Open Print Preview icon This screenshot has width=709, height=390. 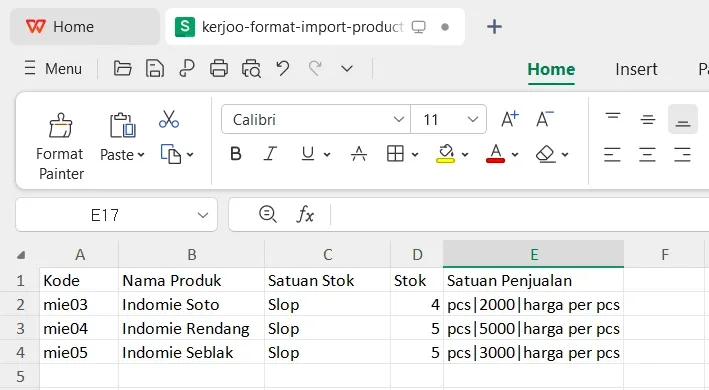pyautogui.click(x=251, y=69)
